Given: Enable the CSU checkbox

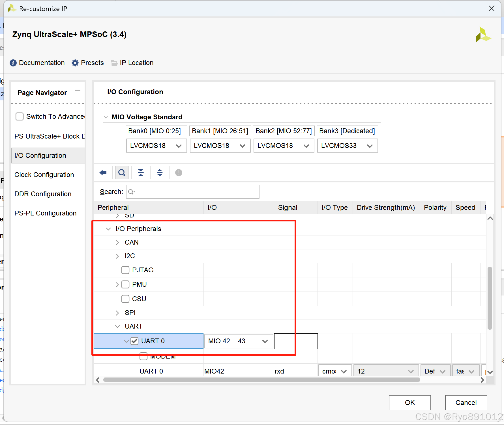Looking at the screenshot, I should pos(125,299).
